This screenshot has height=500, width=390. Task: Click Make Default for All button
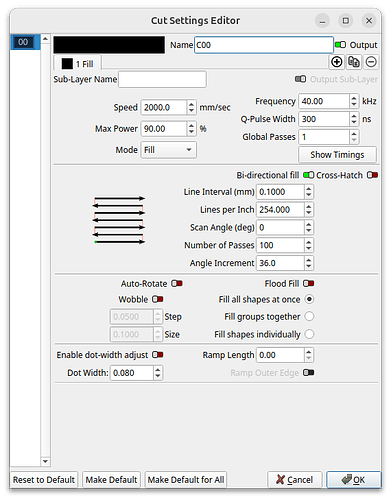click(186, 480)
